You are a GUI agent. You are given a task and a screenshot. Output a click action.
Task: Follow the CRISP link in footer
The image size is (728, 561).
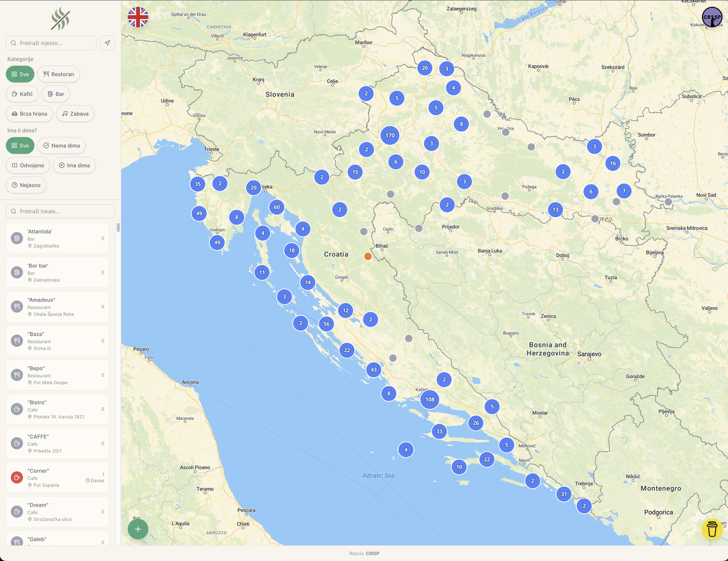tap(372, 554)
